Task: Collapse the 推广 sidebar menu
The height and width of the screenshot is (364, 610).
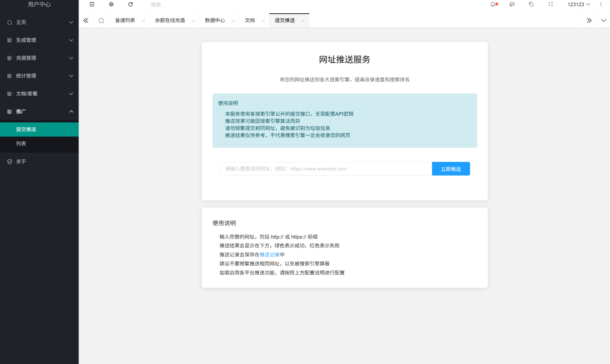Action: [39, 112]
